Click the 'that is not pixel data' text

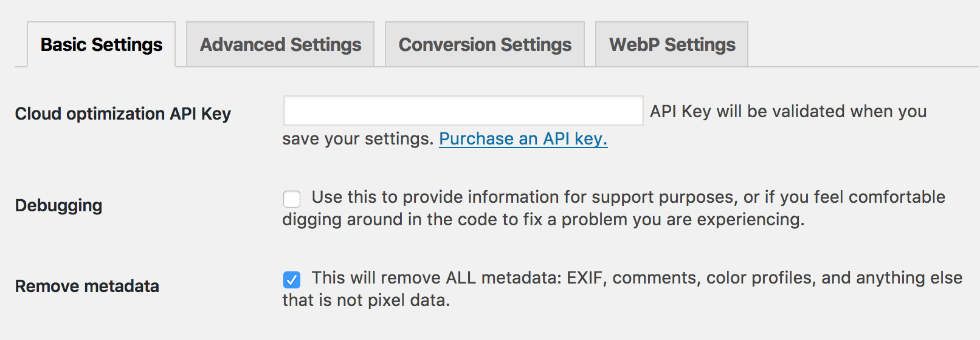tap(366, 301)
